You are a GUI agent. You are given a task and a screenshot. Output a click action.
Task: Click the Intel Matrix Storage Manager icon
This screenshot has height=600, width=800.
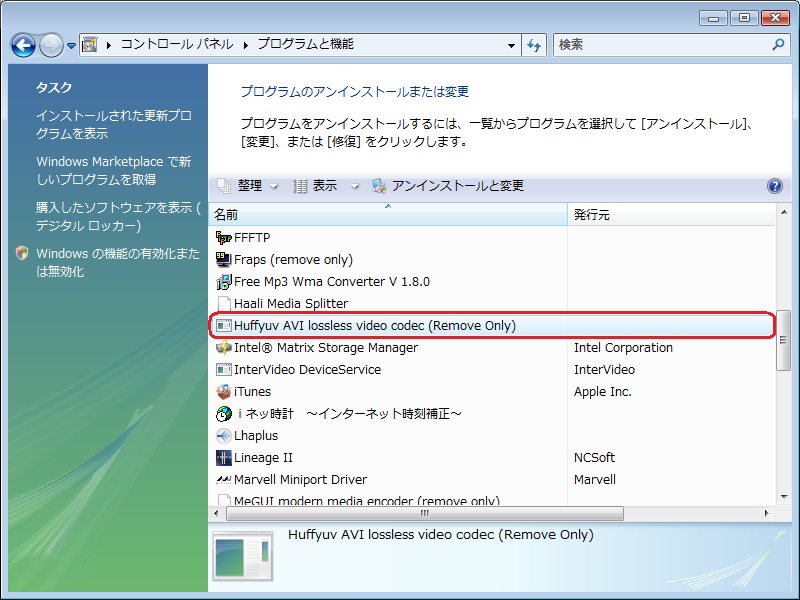pos(224,348)
